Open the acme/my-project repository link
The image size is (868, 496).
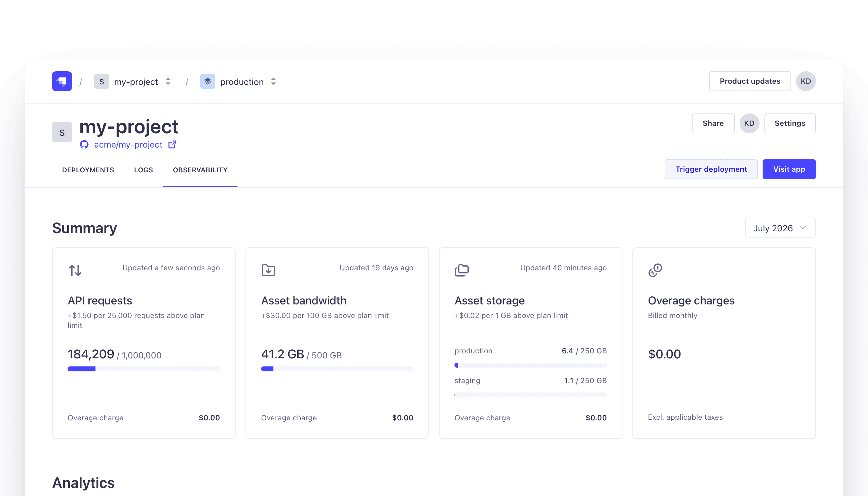pos(128,144)
